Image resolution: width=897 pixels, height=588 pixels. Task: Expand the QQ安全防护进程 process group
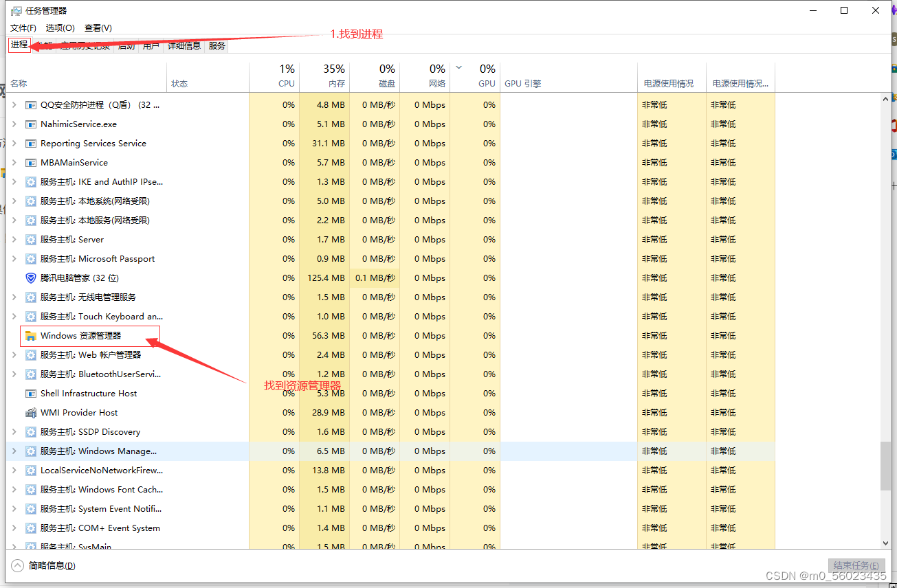click(x=14, y=105)
